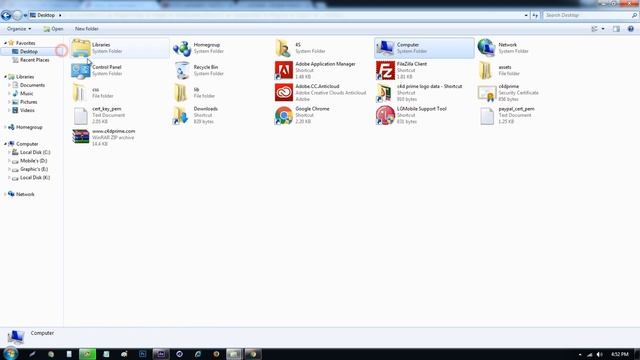Open the Help button in toolbar
The width and height of the screenshot is (640, 360).
(631, 29)
